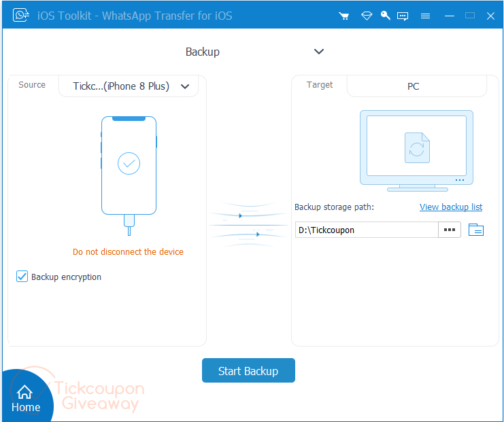Minimize the iOS Toolkit window
Viewport: 504px width, 422px height.
click(x=450, y=16)
